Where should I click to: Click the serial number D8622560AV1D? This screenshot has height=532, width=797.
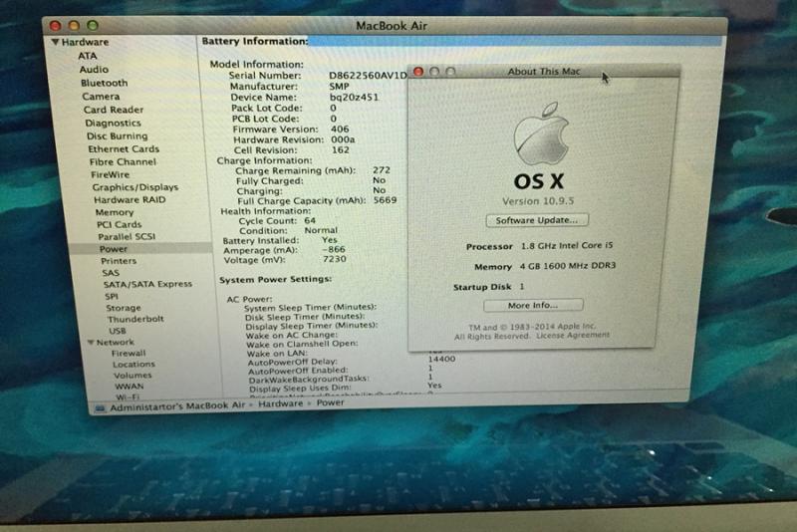(368, 75)
